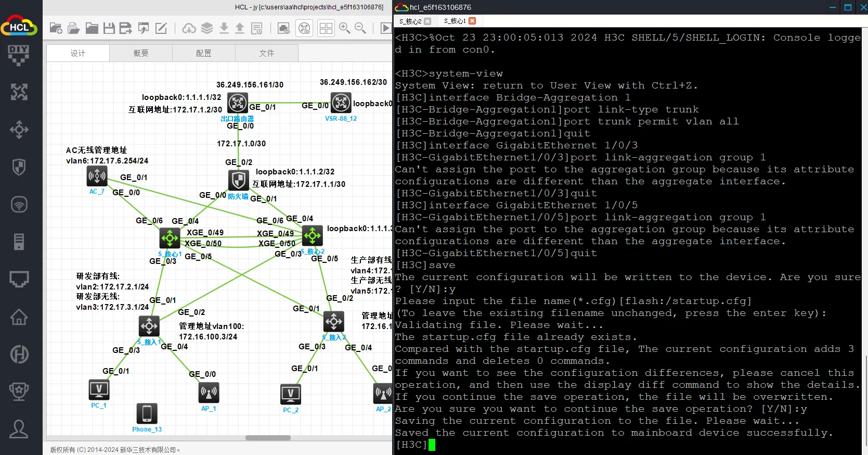Select the PC_1 host node
Image resolution: width=868 pixels, height=455 pixels.
pyautogui.click(x=99, y=390)
